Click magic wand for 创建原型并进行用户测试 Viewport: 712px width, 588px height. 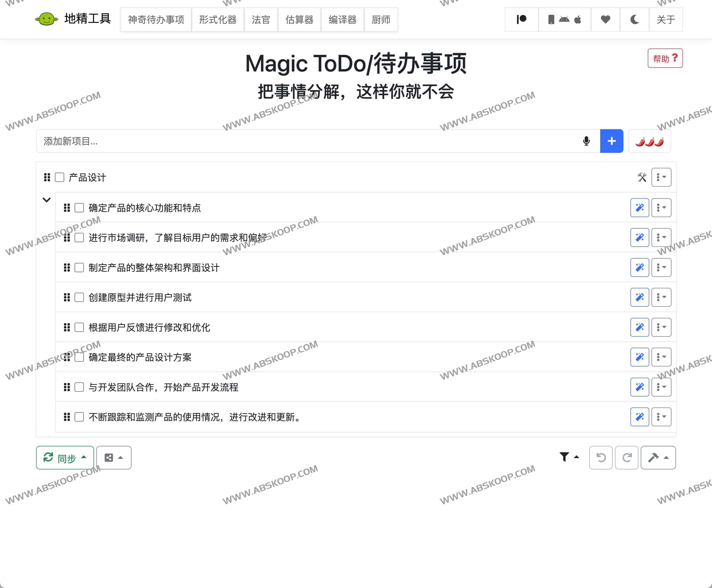[x=640, y=297]
